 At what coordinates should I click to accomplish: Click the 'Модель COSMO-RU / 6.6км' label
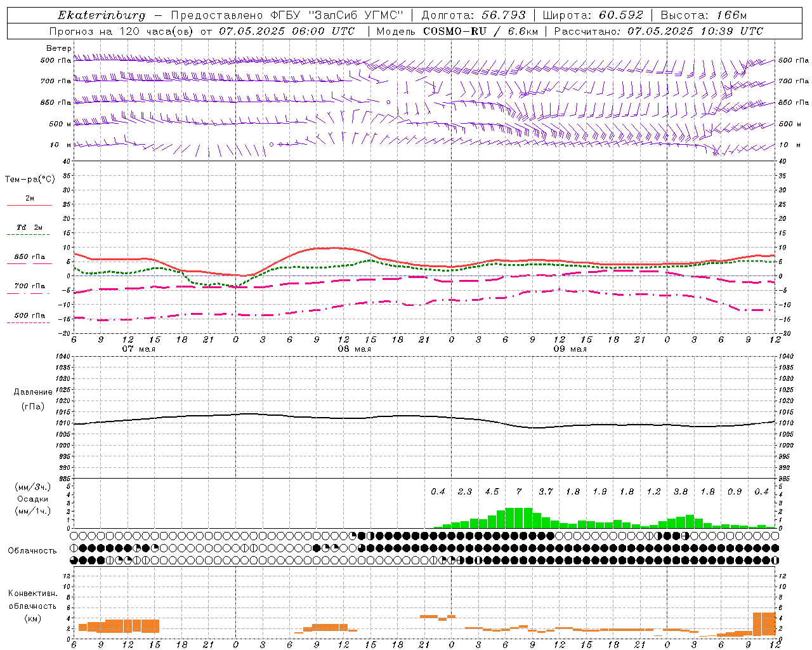click(x=457, y=31)
